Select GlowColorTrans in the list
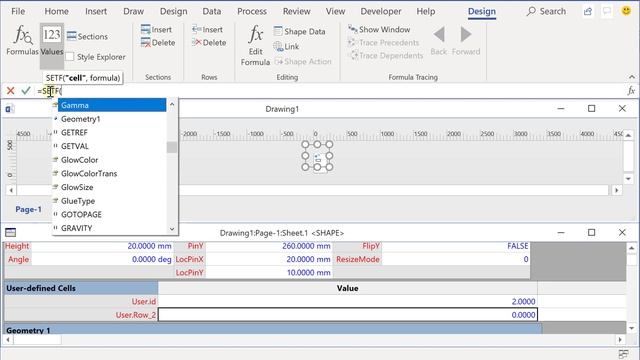Viewport: 640px width, 360px height. click(109, 173)
